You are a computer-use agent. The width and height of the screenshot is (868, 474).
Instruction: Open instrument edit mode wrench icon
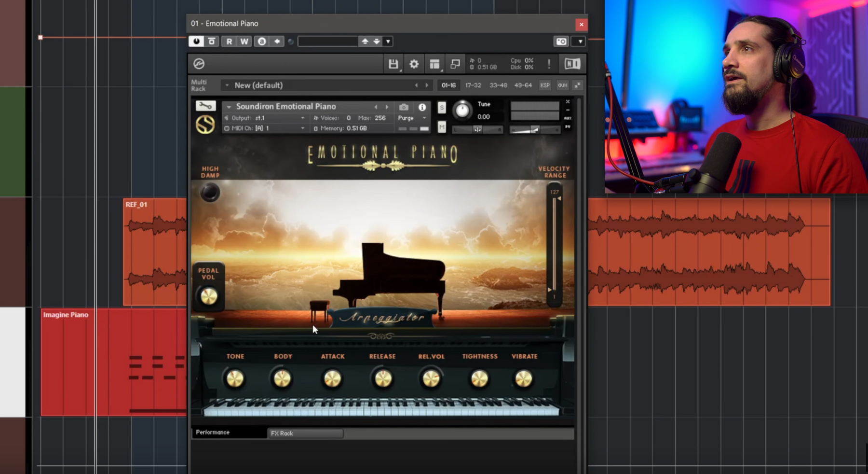[x=205, y=106]
